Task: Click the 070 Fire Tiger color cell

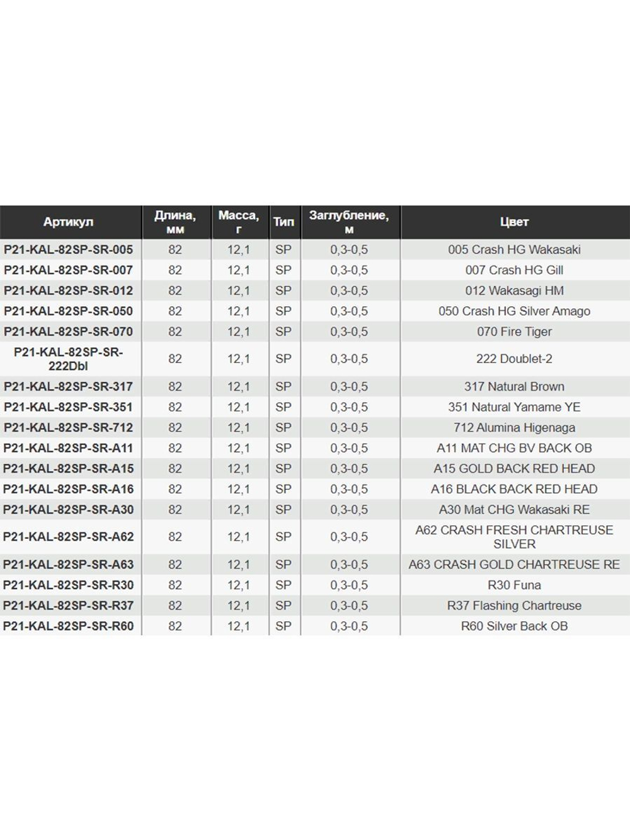Action: (514, 331)
